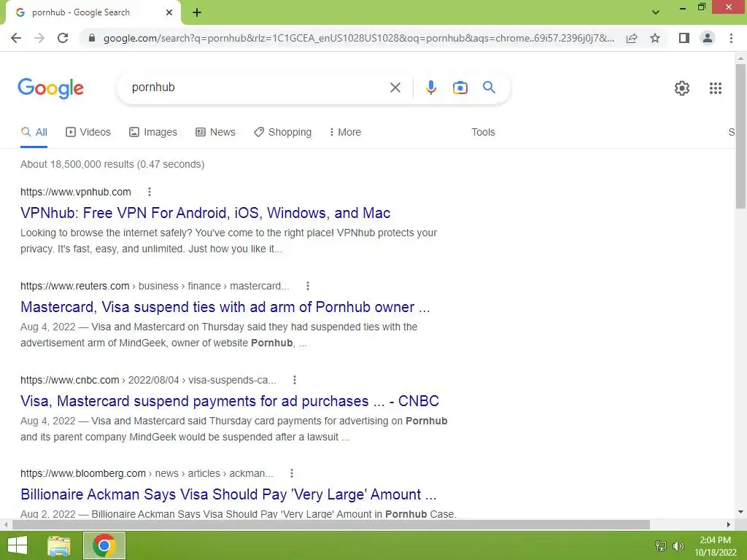Search by image with camera icon
The width and height of the screenshot is (747, 560).
(x=460, y=87)
